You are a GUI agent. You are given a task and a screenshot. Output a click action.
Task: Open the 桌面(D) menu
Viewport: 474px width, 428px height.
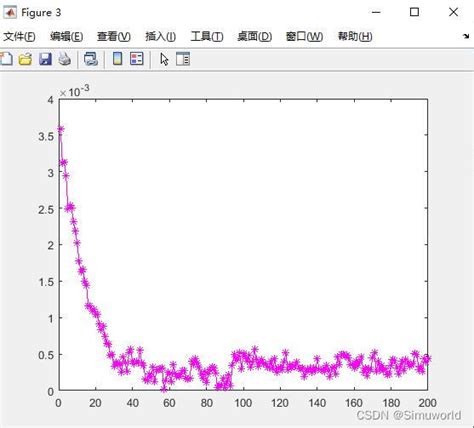pyautogui.click(x=254, y=36)
